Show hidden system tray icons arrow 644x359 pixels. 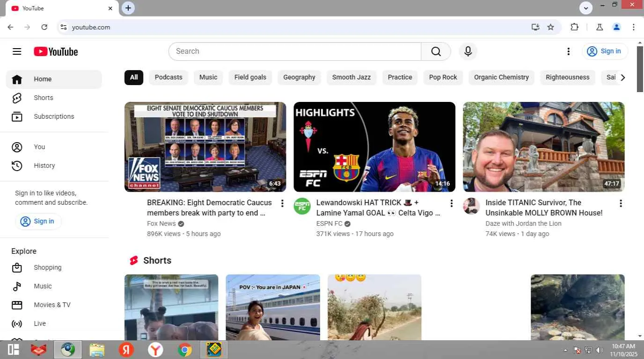(565, 350)
